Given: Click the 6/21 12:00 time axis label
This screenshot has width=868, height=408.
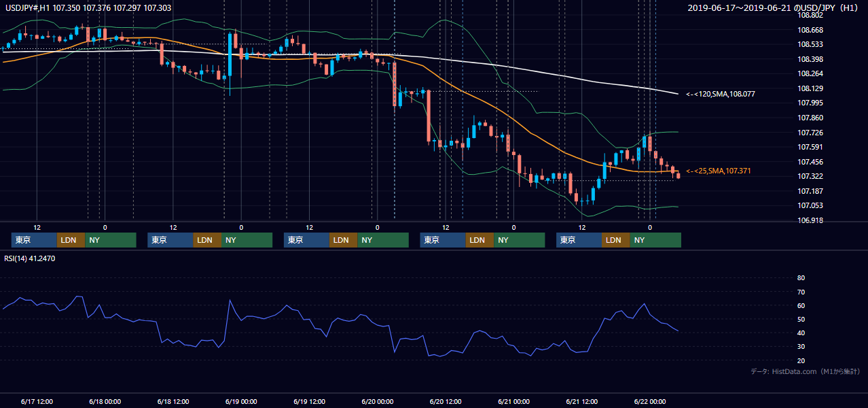Looking at the screenshot, I should click(x=582, y=401).
